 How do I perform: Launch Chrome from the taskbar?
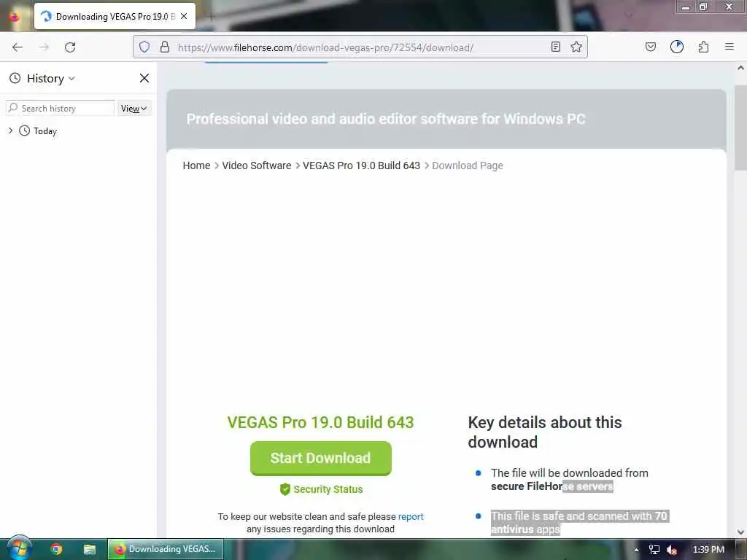tap(56, 549)
